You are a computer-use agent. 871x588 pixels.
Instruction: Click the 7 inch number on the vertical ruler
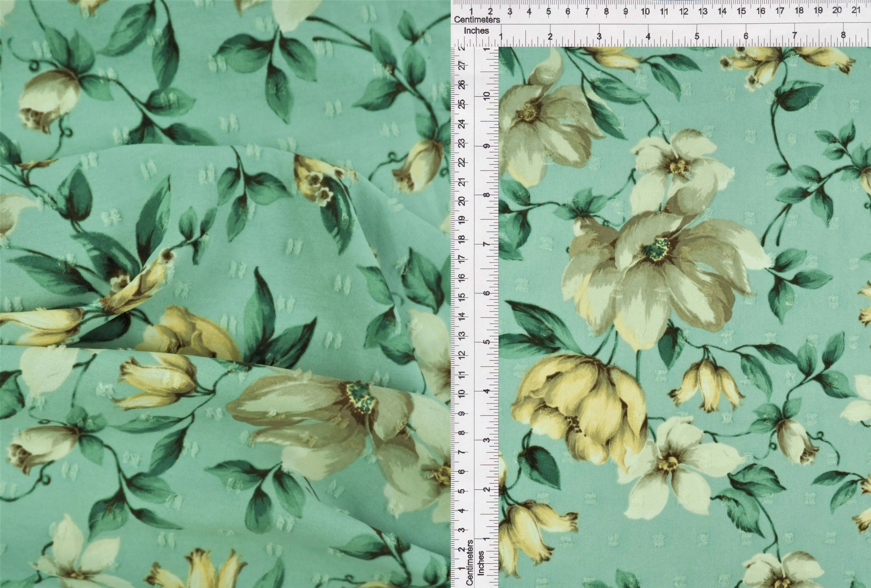487,244
